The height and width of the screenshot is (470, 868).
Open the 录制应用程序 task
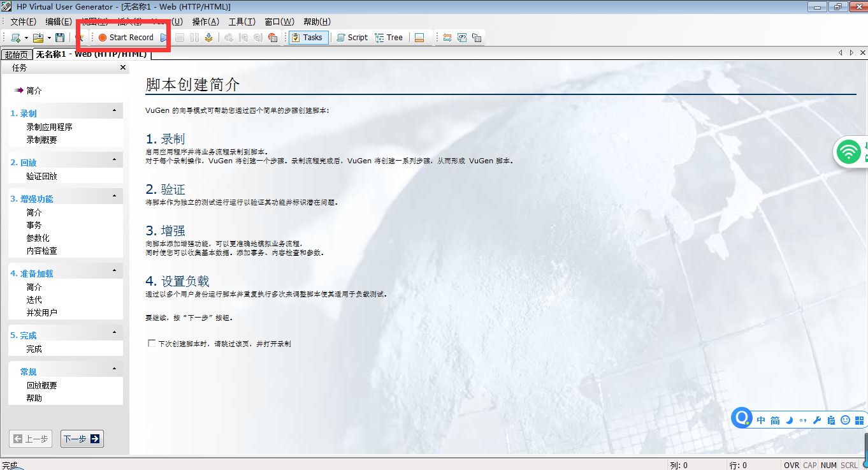click(x=50, y=127)
